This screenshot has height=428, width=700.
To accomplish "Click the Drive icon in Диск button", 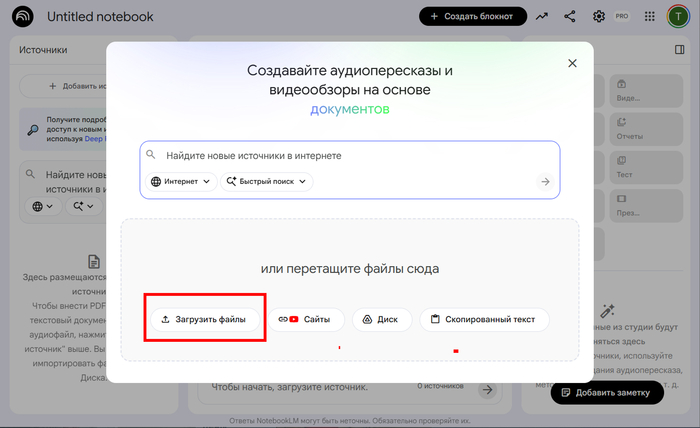I will point(367,320).
